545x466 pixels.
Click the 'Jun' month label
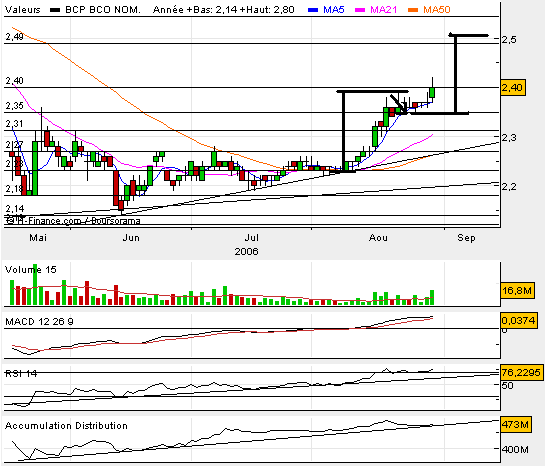coord(131,238)
